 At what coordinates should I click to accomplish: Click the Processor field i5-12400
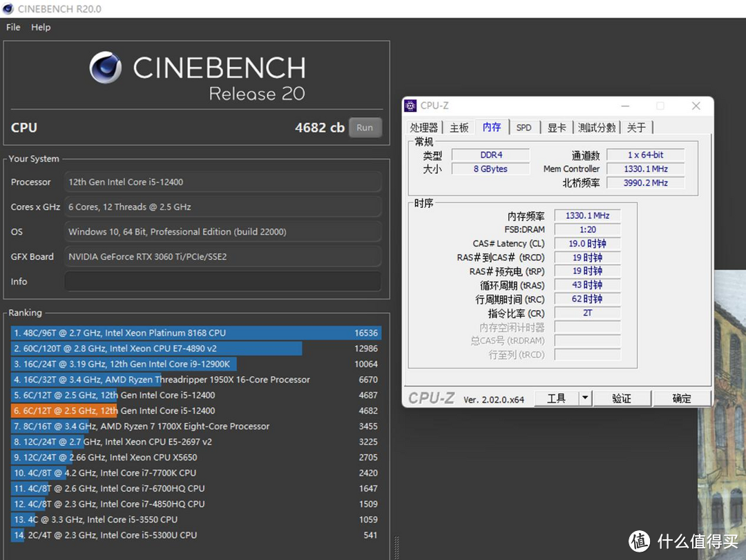click(222, 182)
